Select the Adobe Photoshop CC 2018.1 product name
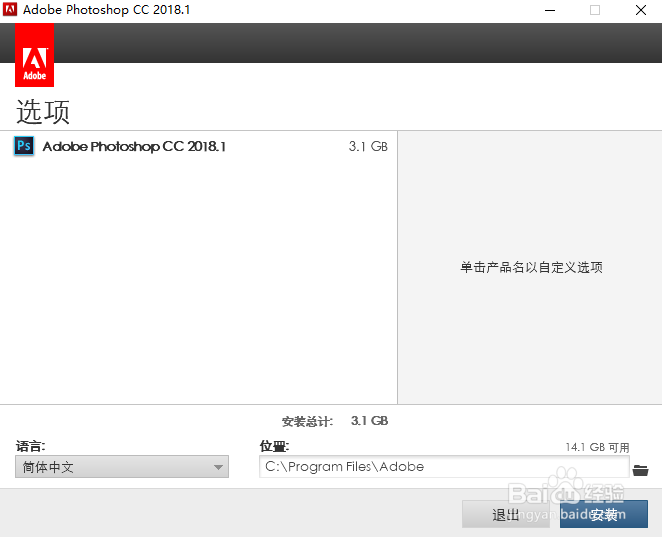 (x=134, y=146)
